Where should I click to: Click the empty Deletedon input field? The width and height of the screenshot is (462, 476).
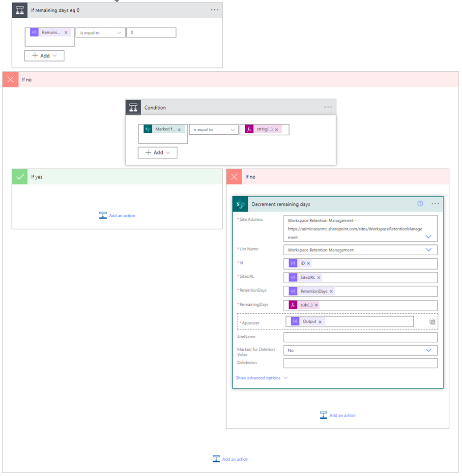coord(360,363)
